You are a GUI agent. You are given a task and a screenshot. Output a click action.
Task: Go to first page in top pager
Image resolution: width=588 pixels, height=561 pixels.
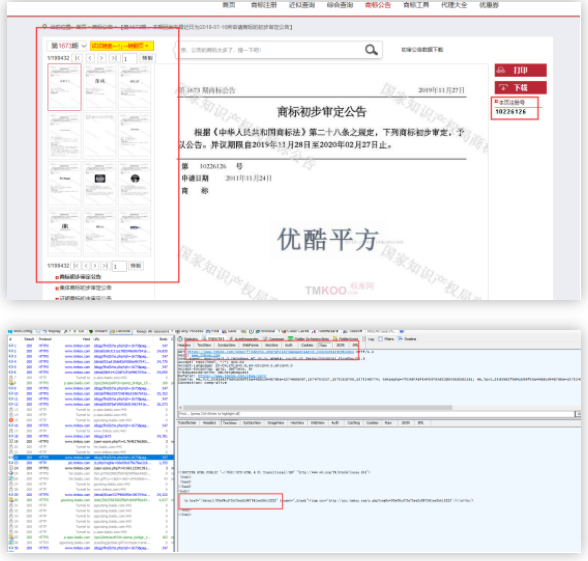[x=78, y=58]
